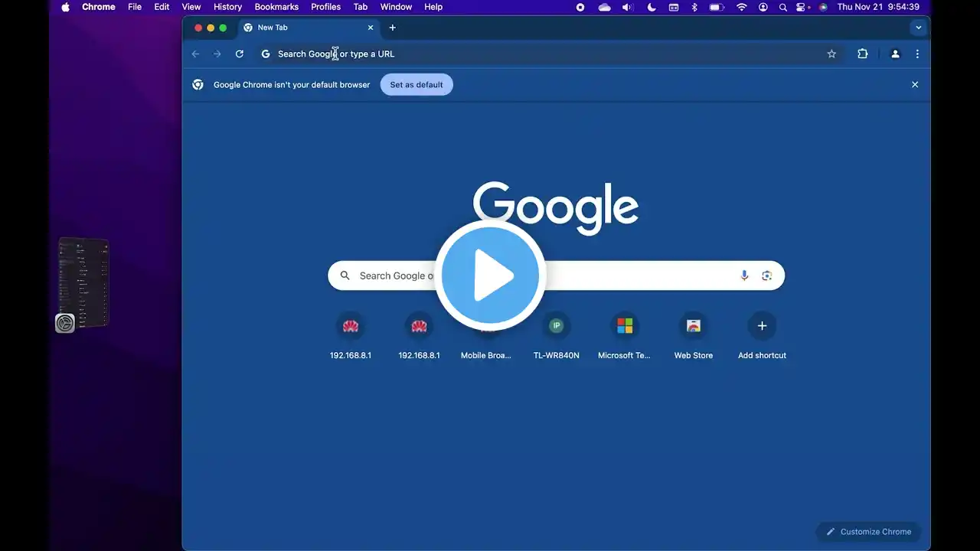Open the Window menu
This screenshot has height=551, width=980.
click(x=396, y=7)
